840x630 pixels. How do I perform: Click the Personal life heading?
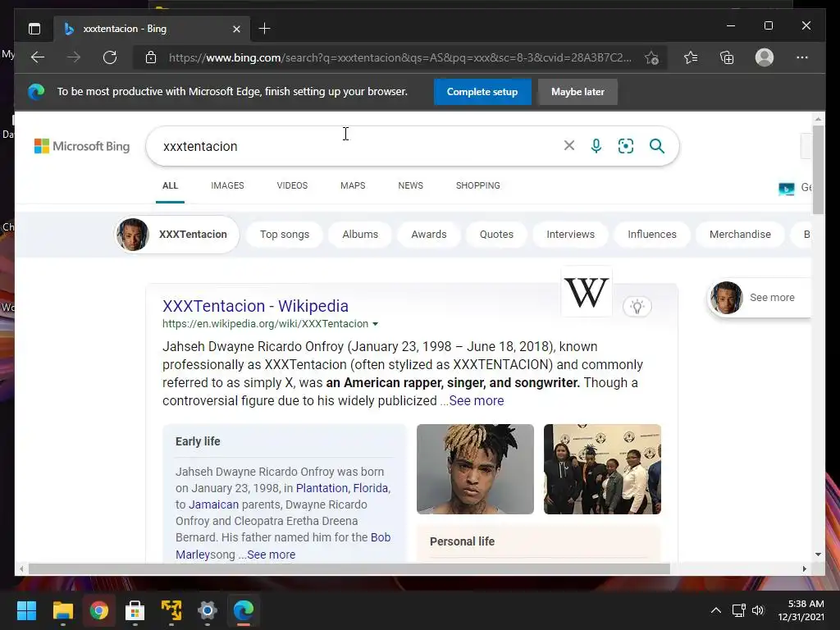(462, 541)
